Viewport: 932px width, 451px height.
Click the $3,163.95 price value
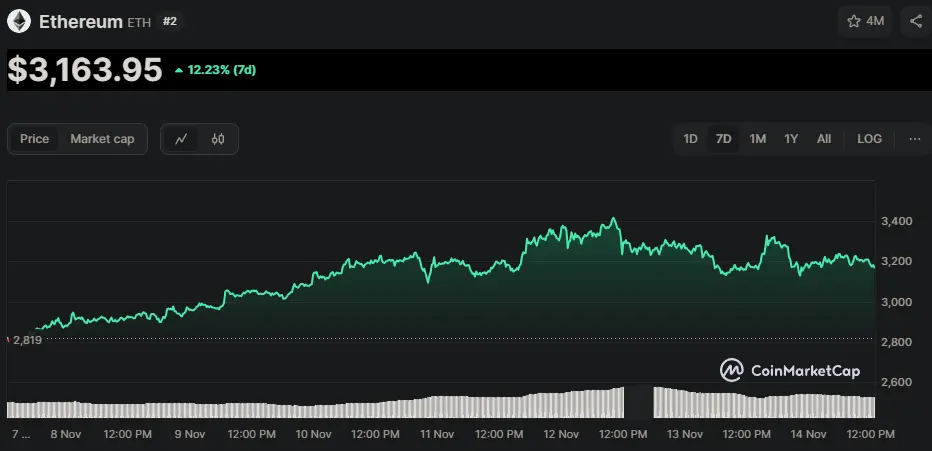pyautogui.click(x=85, y=70)
